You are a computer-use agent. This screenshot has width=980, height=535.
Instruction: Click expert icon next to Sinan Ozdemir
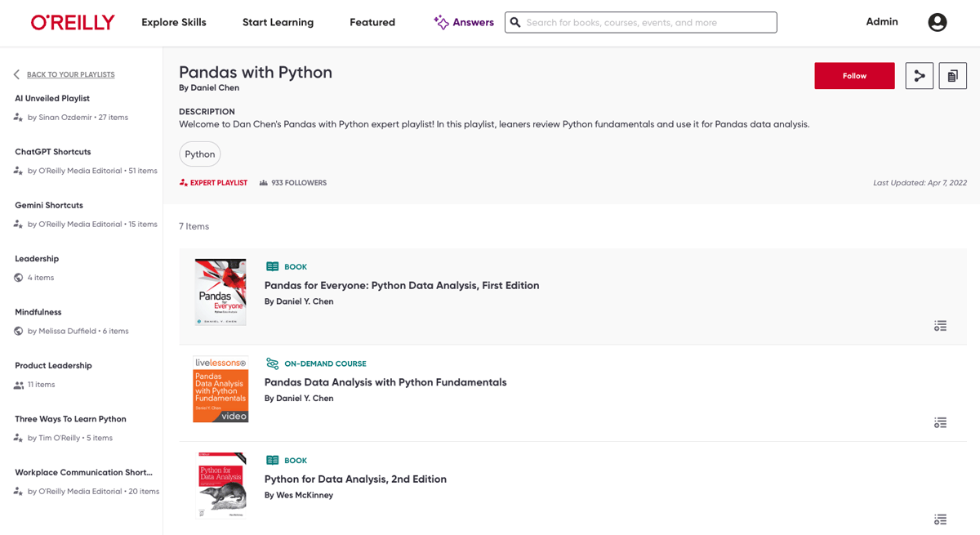coord(18,118)
